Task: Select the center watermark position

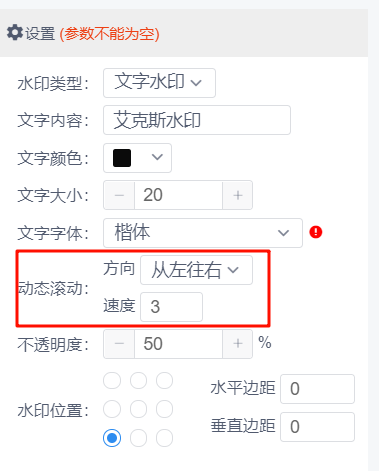Action: 138,409
